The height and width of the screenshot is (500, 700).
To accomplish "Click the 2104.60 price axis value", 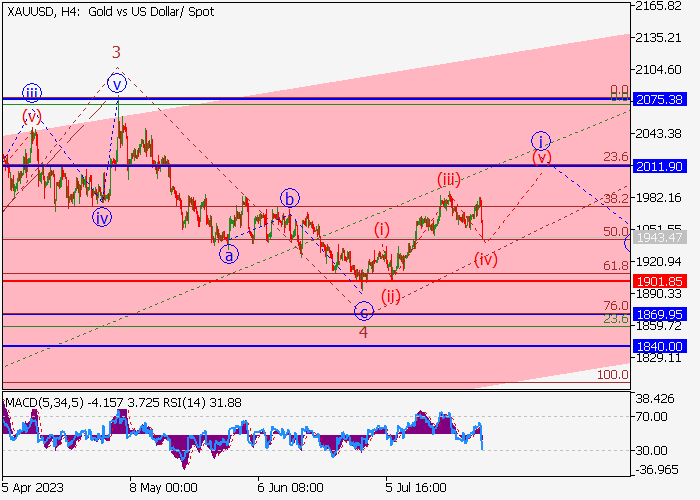I will 658,70.
